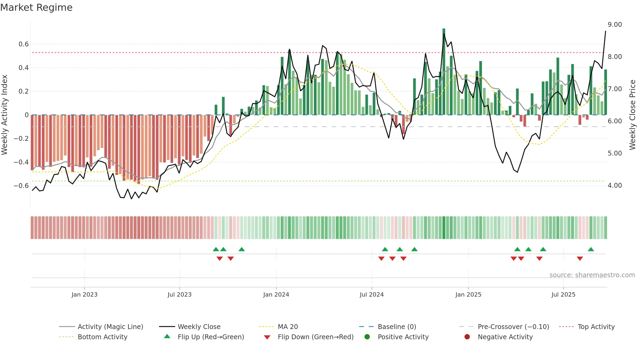Click the Jul 2024 axis label

point(372,294)
